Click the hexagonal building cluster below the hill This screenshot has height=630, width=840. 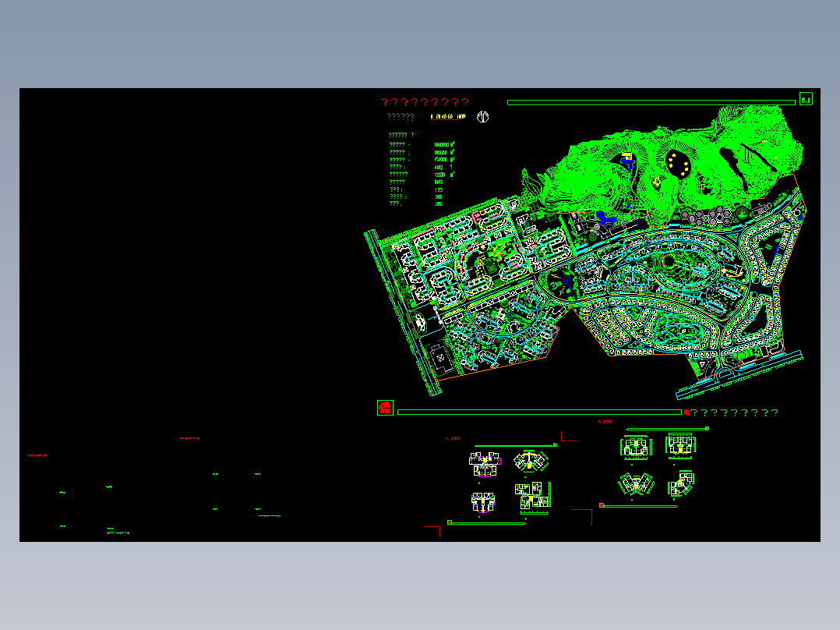pyautogui.click(x=708, y=215)
